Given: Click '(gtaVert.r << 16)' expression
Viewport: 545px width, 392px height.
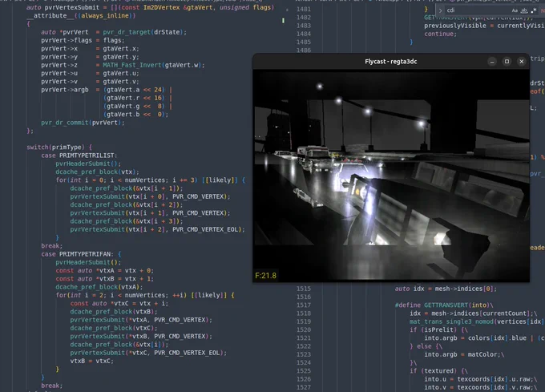Looking at the screenshot, I should click(134, 98).
